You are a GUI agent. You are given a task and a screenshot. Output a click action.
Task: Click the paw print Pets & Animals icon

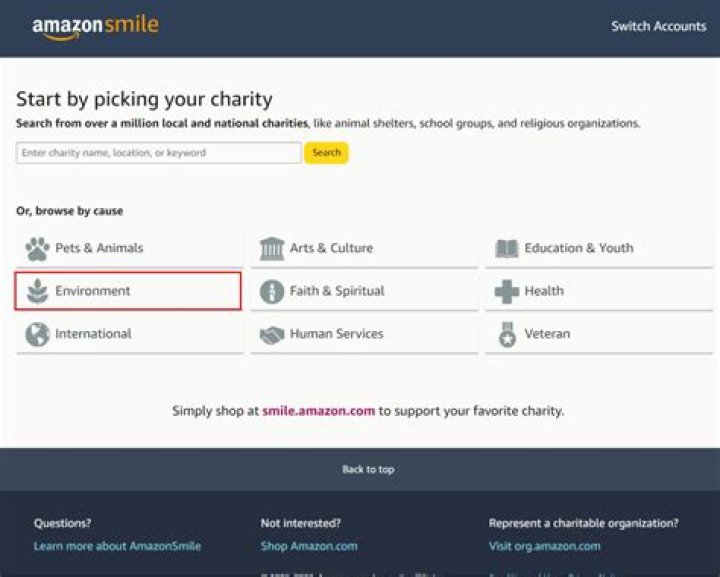tap(37, 249)
